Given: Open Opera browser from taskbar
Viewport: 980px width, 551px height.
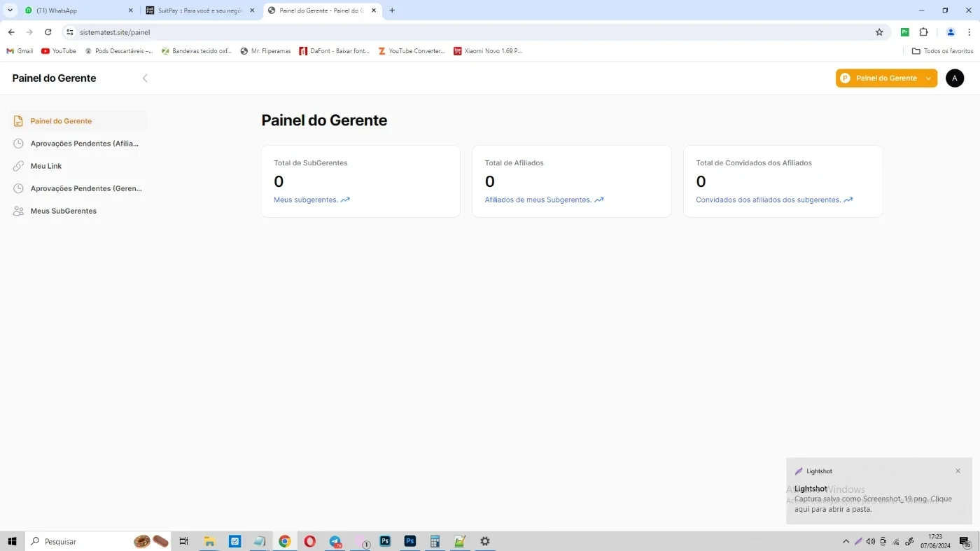Looking at the screenshot, I should (310, 541).
